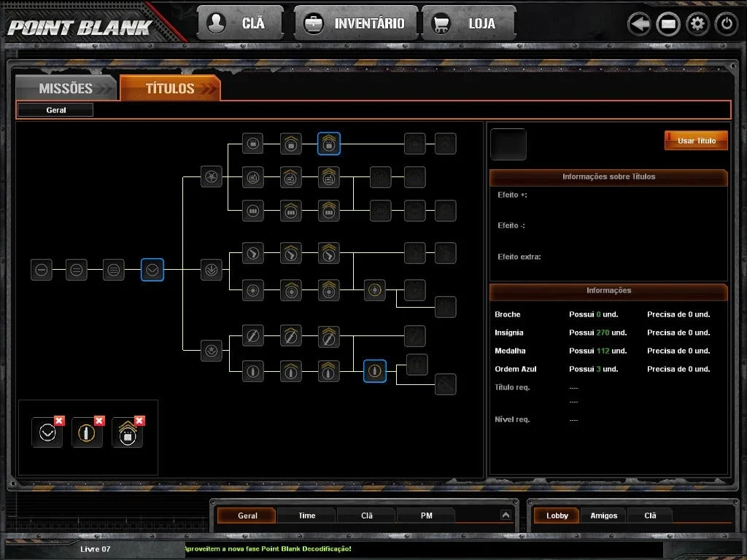Select the burst star branch node
The height and width of the screenshot is (560, 747).
pyautogui.click(x=211, y=176)
